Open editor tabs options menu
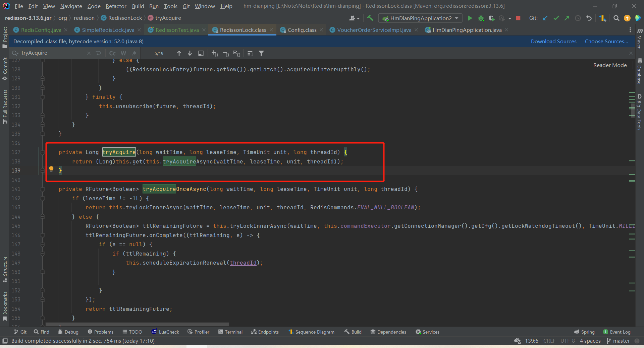This screenshot has height=348, width=644. pos(630,30)
